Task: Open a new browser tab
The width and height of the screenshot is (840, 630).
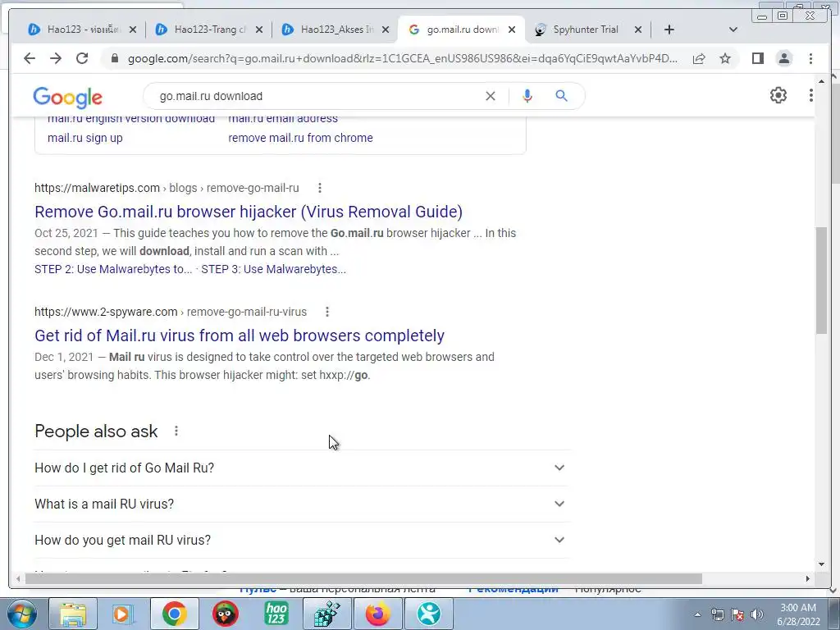Action: click(x=669, y=30)
